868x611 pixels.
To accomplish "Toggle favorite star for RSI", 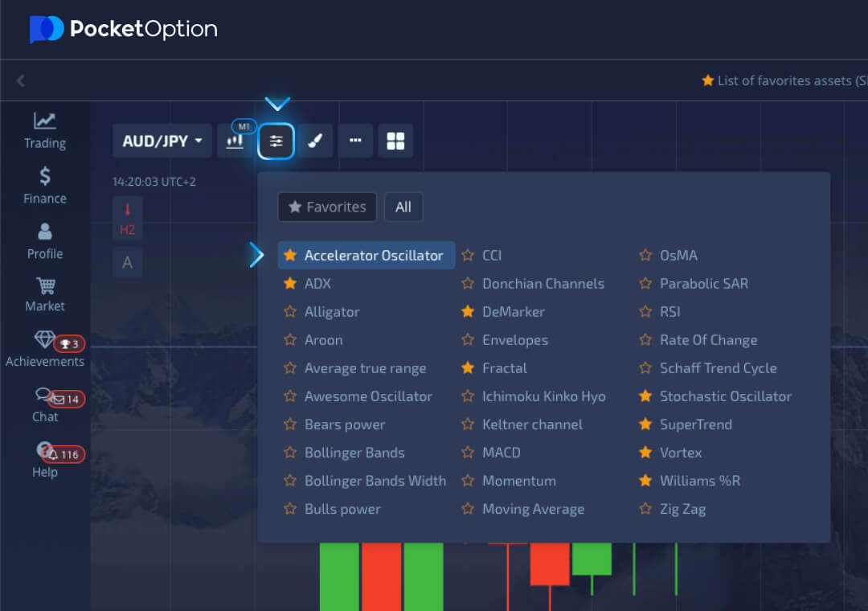I will tap(645, 312).
